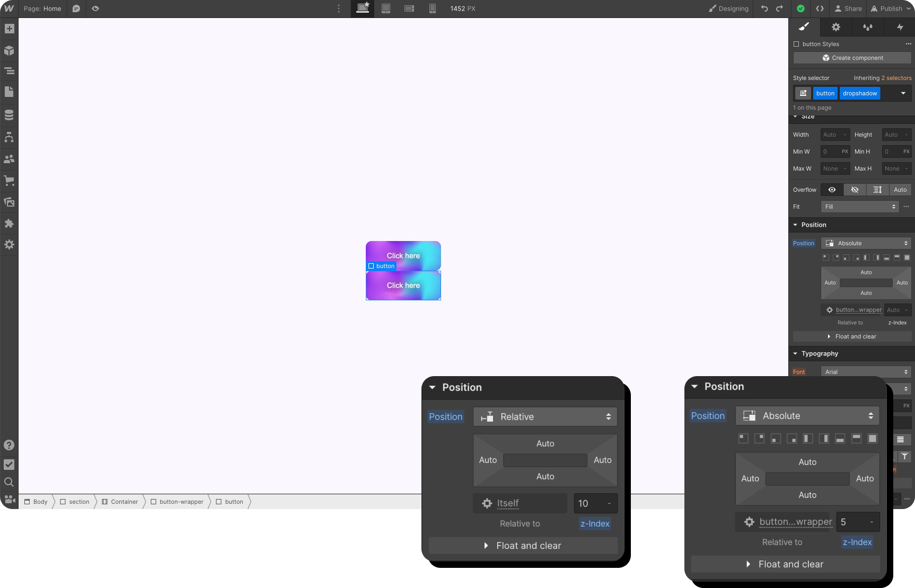
Task: Open the Ecommerce panel
Action: 9,181
